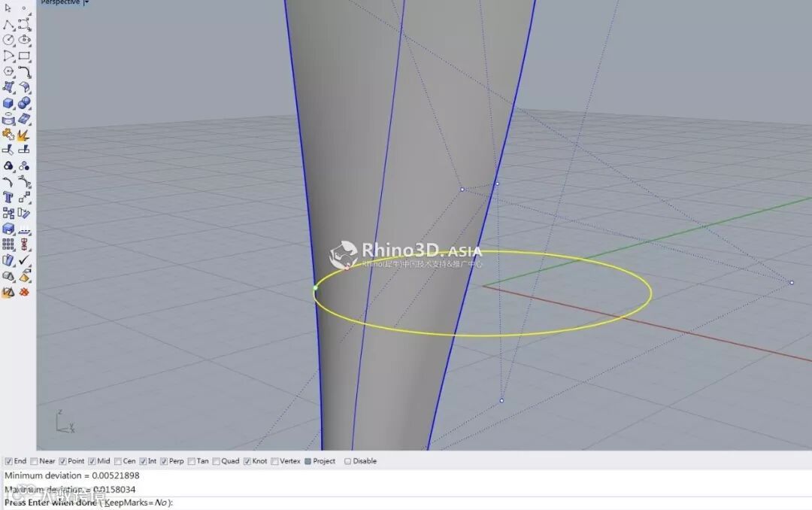
Task: Toggle the Knot osnap checkbox
Action: (247, 461)
